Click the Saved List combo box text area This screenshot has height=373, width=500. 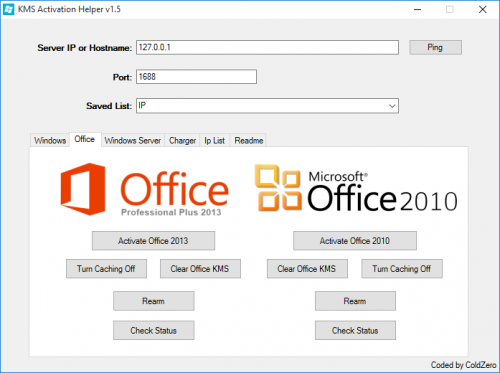pyautogui.click(x=262, y=106)
